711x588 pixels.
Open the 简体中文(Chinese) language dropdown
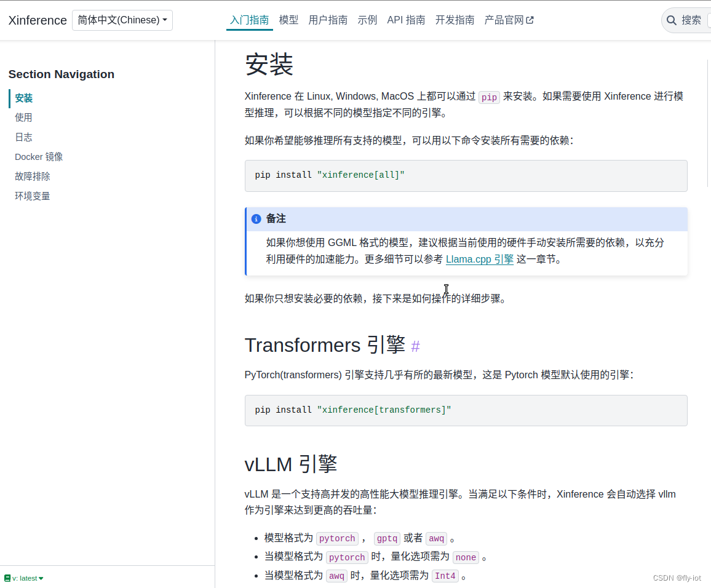point(122,20)
